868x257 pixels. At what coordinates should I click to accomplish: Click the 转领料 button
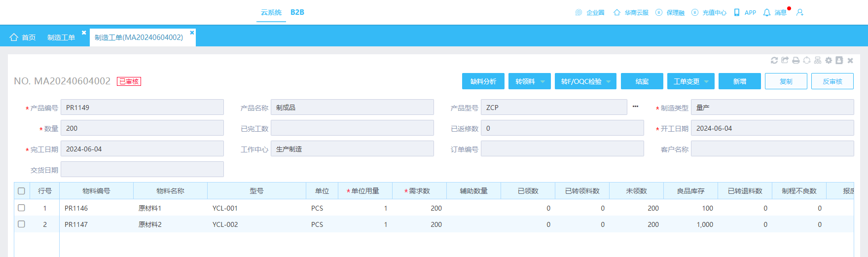click(525, 81)
